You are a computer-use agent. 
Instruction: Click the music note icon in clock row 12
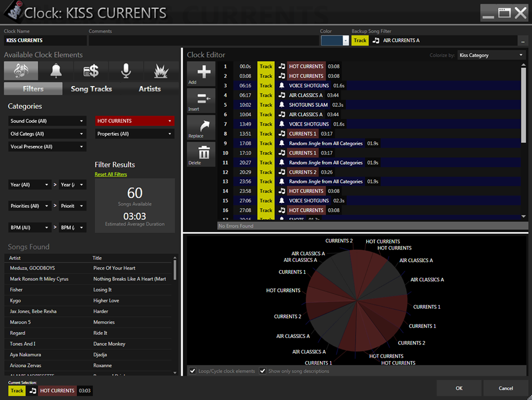282,172
